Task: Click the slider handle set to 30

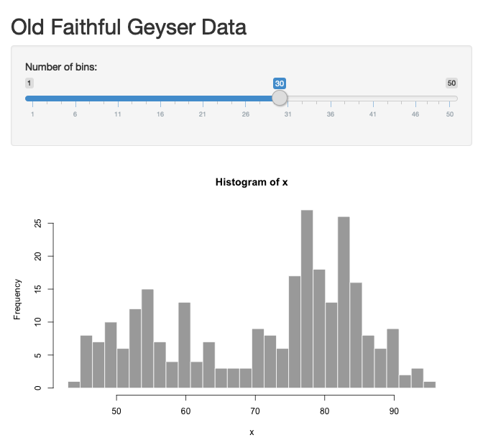Action: coord(280,99)
